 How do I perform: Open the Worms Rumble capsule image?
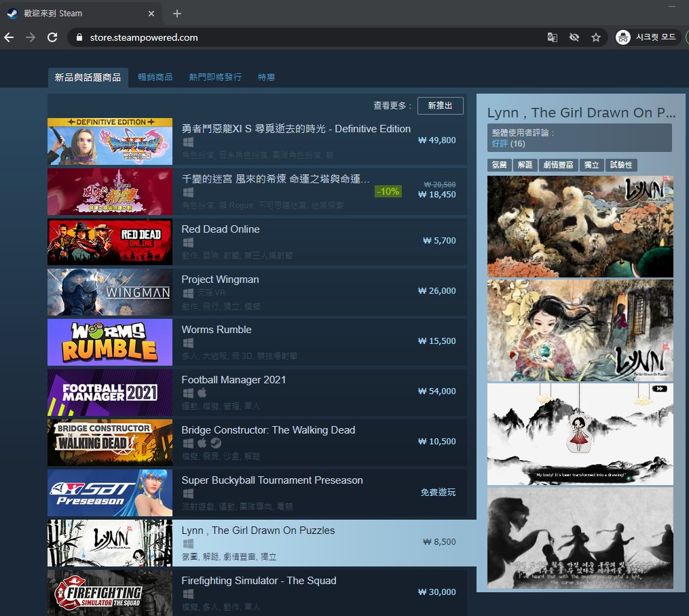[110, 342]
